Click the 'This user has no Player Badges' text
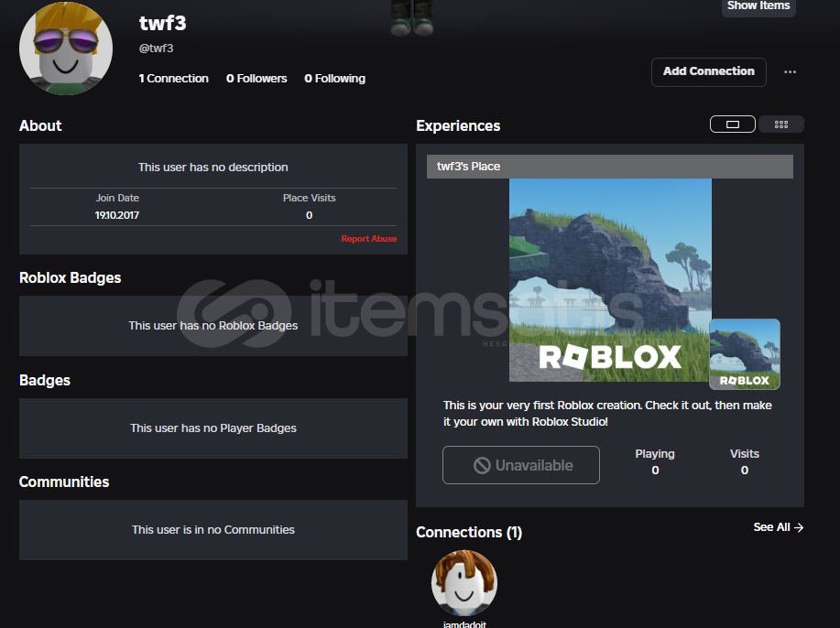840x628 pixels. [x=213, y=428]
